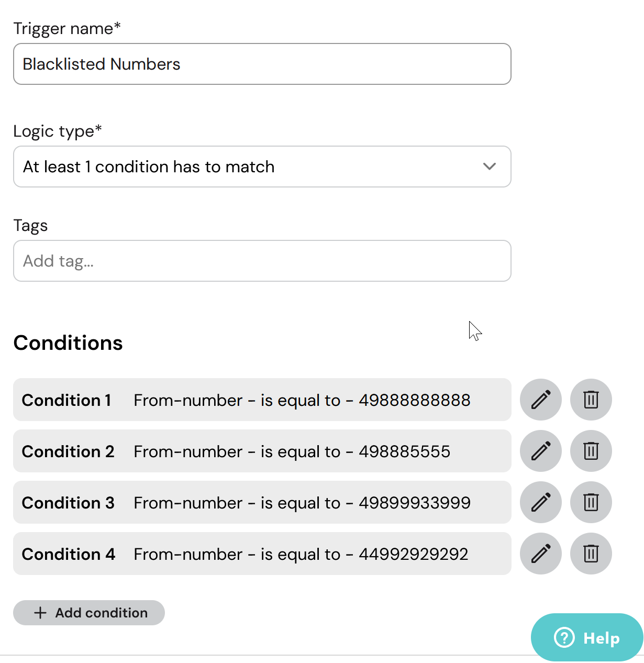The image size is (644, 663).
Task: Click the Add condition button
Action: click(89, 613)
